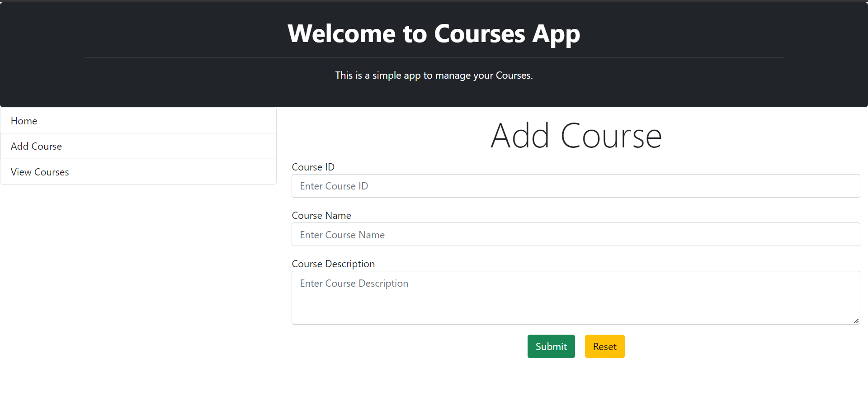868x407 pixels.
Task: Click the yellow Reset button
Action: 604,346
